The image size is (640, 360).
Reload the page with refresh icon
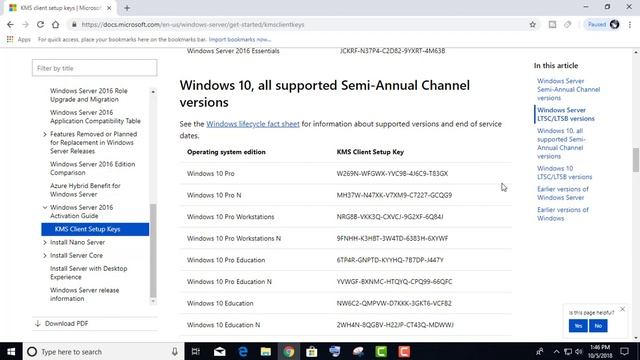(40, 24)
